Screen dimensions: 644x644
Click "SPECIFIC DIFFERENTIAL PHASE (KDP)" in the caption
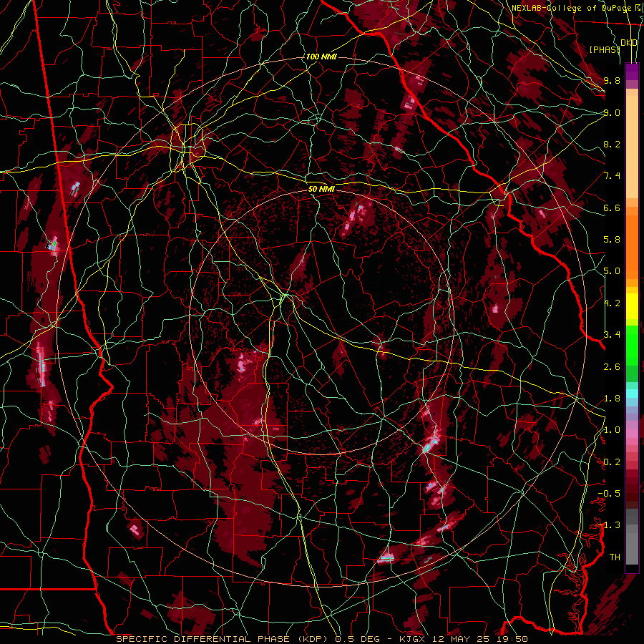(223, 639)
